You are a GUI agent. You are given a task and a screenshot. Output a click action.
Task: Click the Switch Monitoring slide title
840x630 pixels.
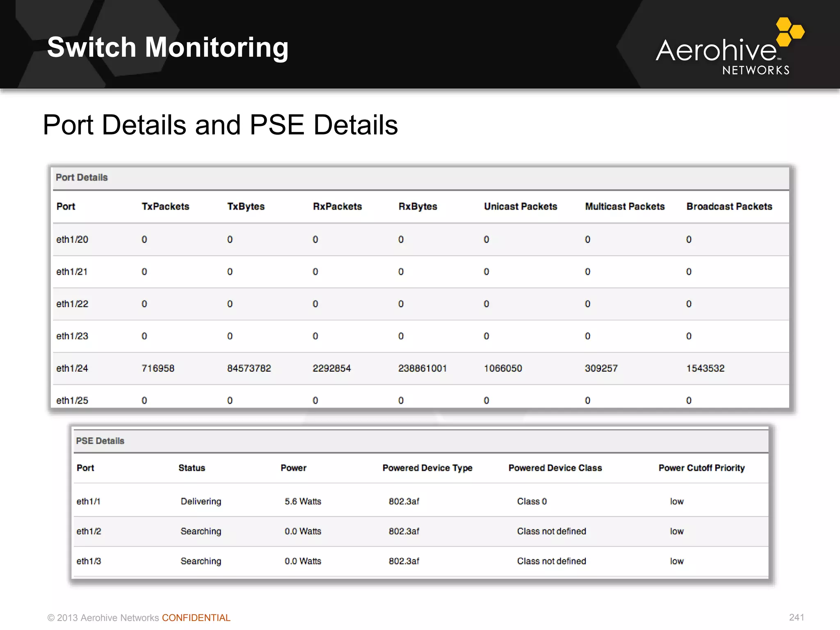click(168, 47)
